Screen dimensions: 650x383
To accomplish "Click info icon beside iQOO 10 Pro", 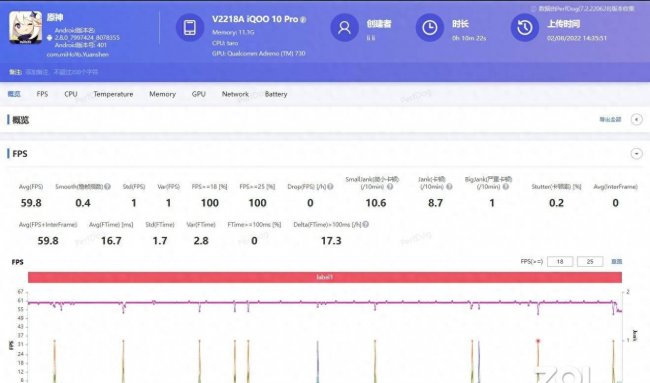I will coord(303,19).
